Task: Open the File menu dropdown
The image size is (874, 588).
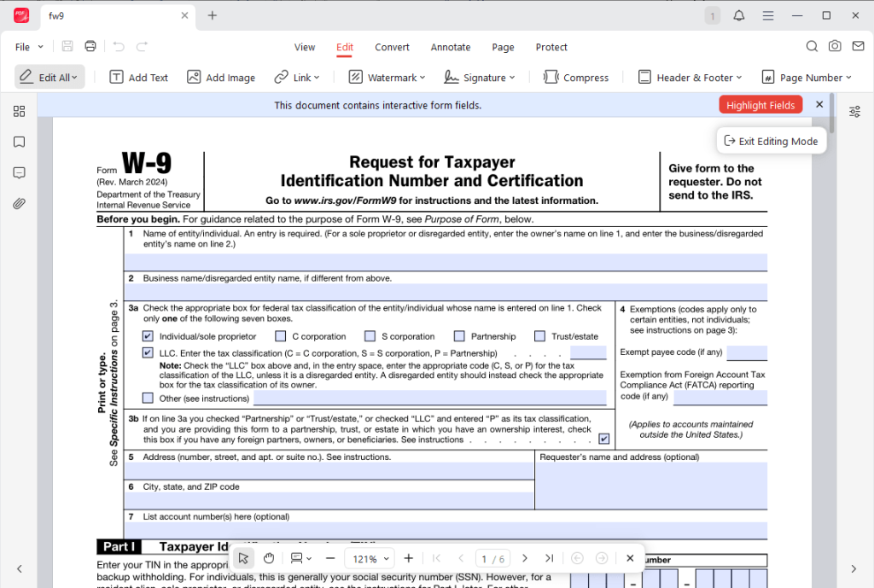Action: (x=29, y=47)
